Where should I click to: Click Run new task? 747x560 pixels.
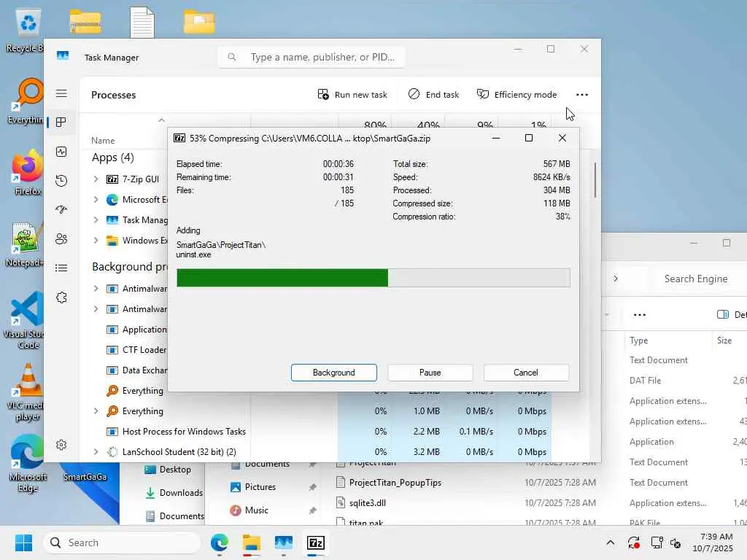[352, 94]
